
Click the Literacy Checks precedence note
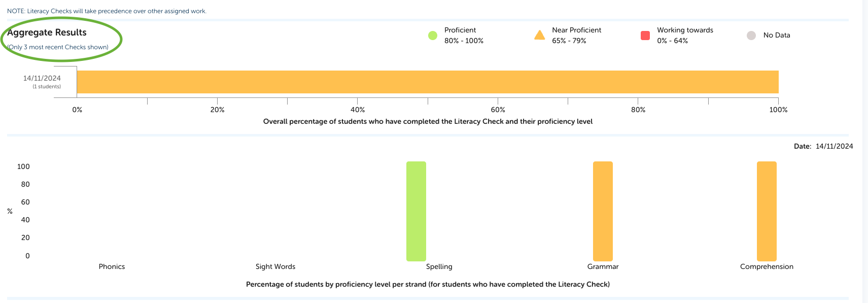point(107,11)
